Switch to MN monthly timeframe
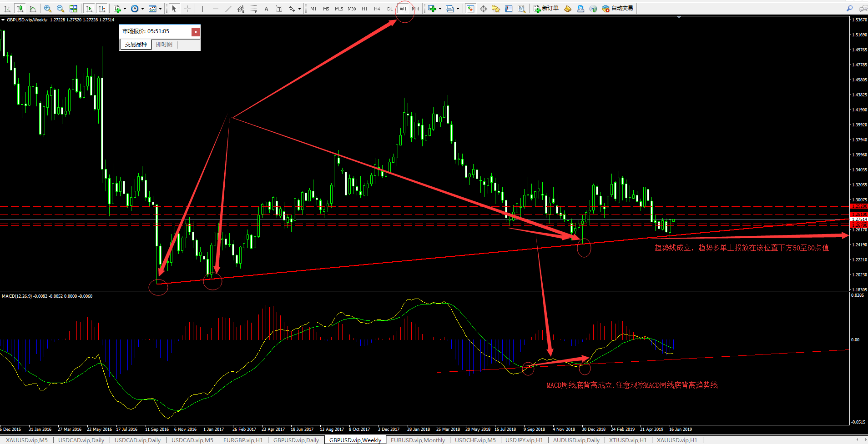 click(415, 9)
